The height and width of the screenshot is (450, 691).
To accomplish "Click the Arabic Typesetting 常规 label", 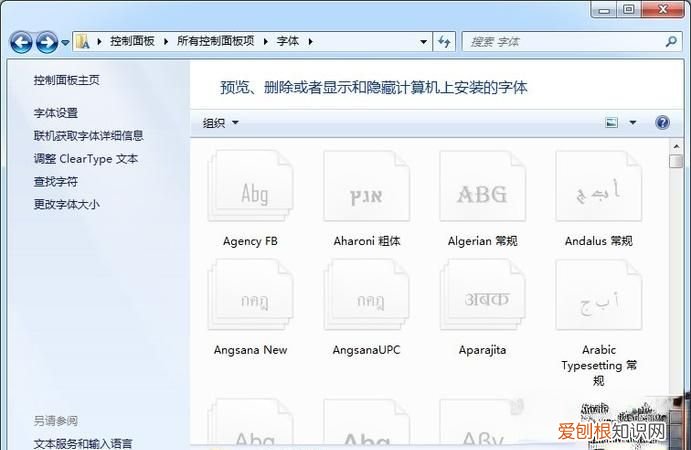I will pos(598,365).
